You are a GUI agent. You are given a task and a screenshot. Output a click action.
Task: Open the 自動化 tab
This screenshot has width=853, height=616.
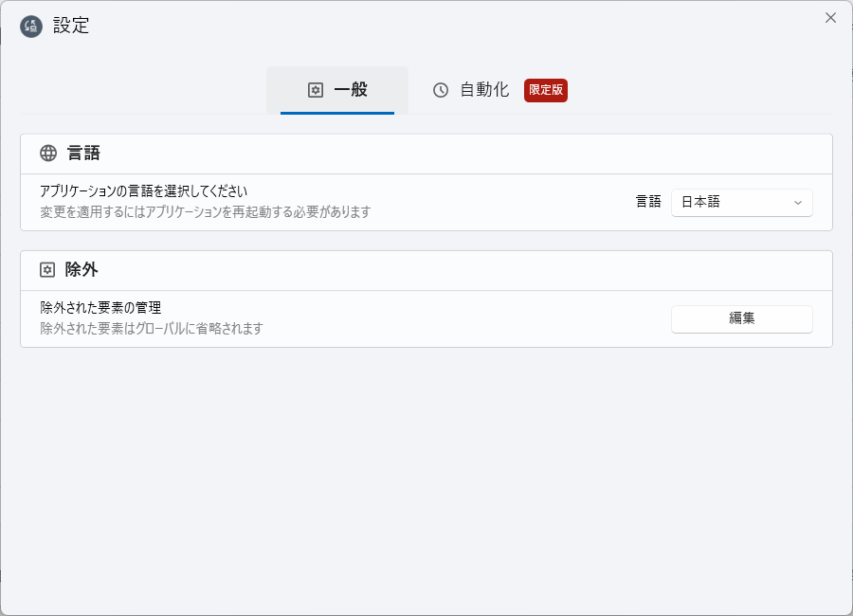tap(484, 90)
